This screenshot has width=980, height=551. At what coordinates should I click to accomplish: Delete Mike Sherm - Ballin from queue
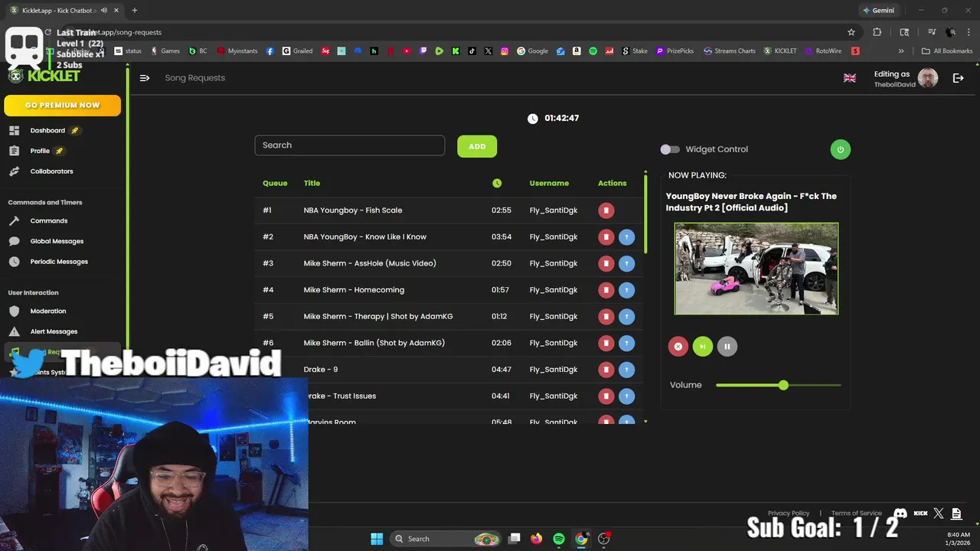[x=606, y=343]
